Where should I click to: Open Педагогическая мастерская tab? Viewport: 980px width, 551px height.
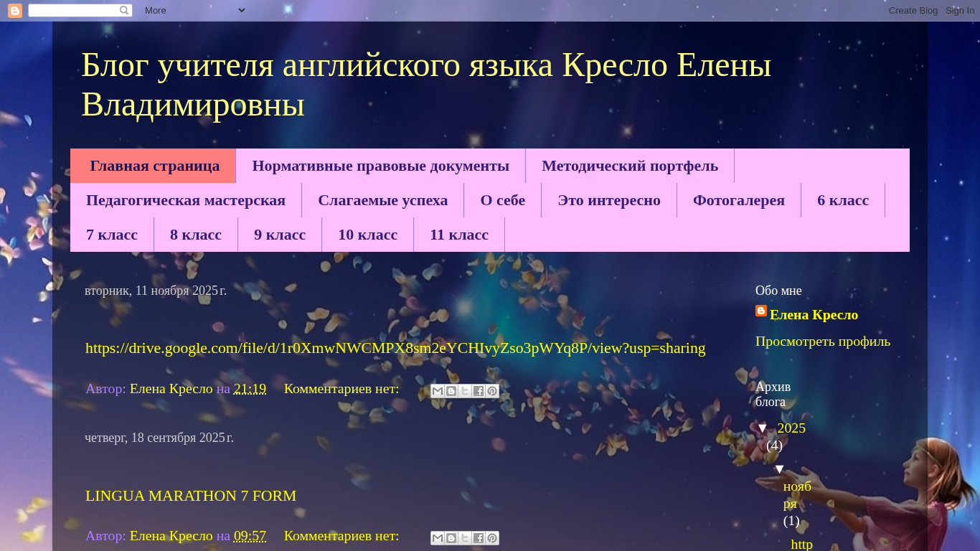186,200
